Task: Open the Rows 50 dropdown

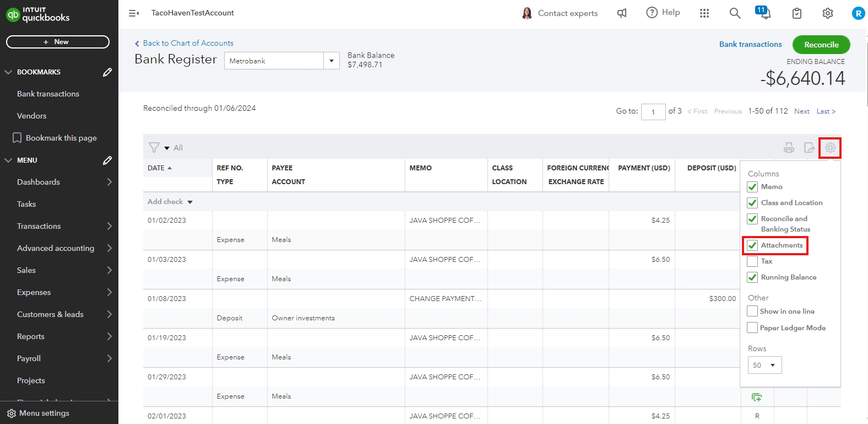Action: pyautogui.click(x=765, y=365)
